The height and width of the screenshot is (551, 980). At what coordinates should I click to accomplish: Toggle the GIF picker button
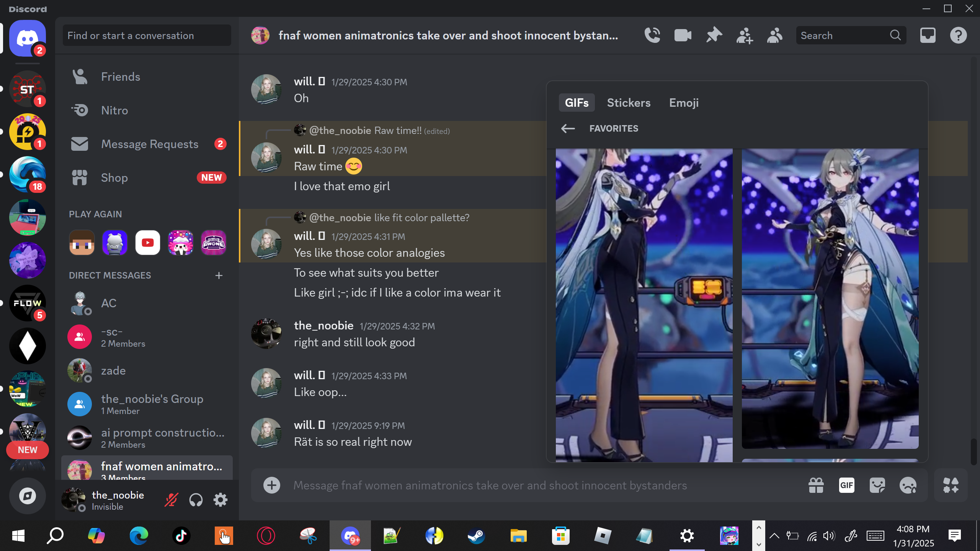click(846, 485)
